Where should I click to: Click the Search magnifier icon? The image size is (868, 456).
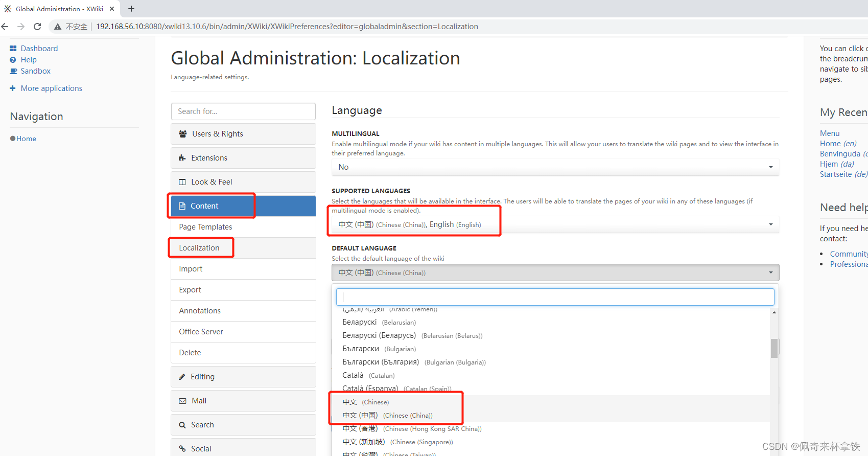[182, 425]
